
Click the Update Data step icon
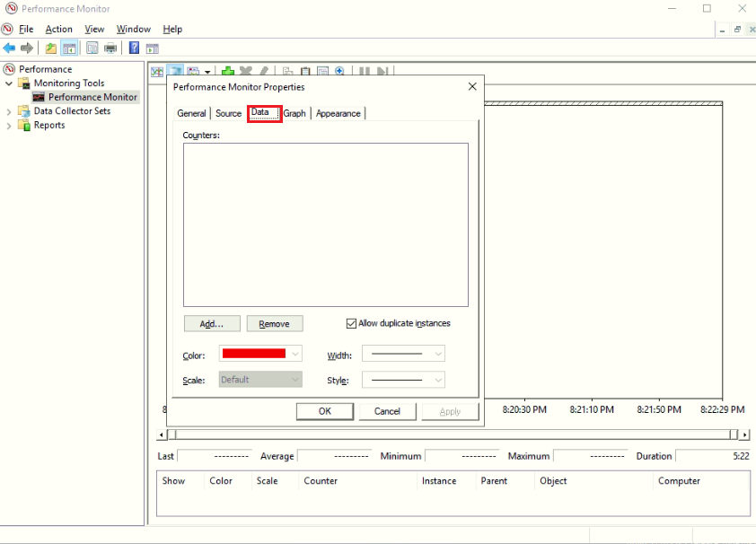[382, 71]
